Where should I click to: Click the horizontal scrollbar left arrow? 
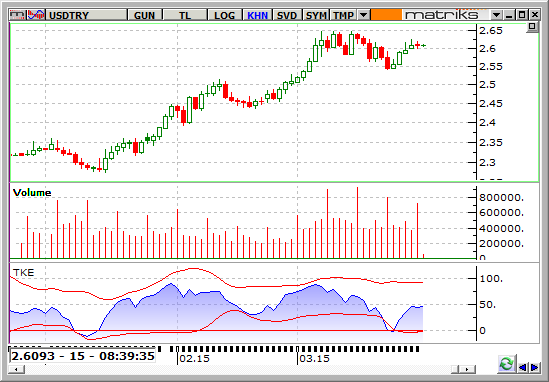click(16, 369)
